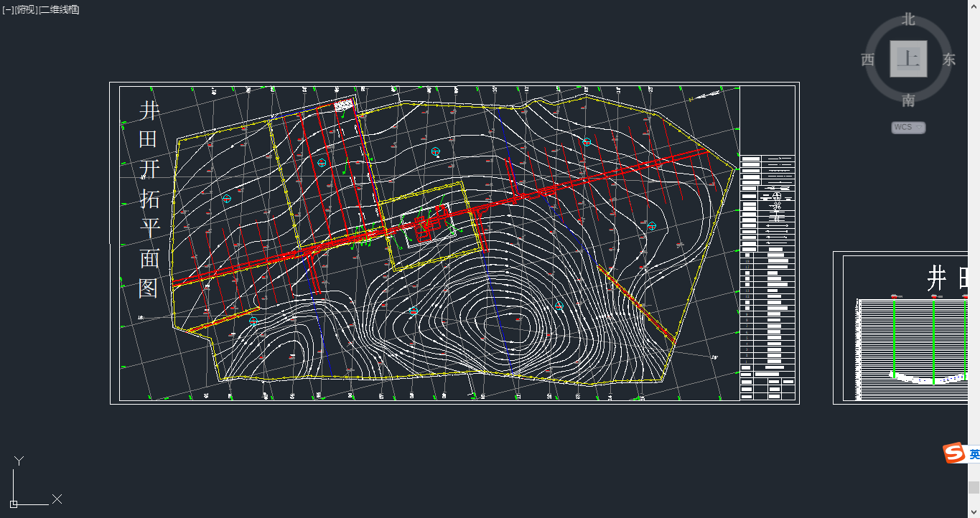Open the 二维线框 visual style menu
The width and height of the screenshot is (980, 518).
(x=59, y=10)
